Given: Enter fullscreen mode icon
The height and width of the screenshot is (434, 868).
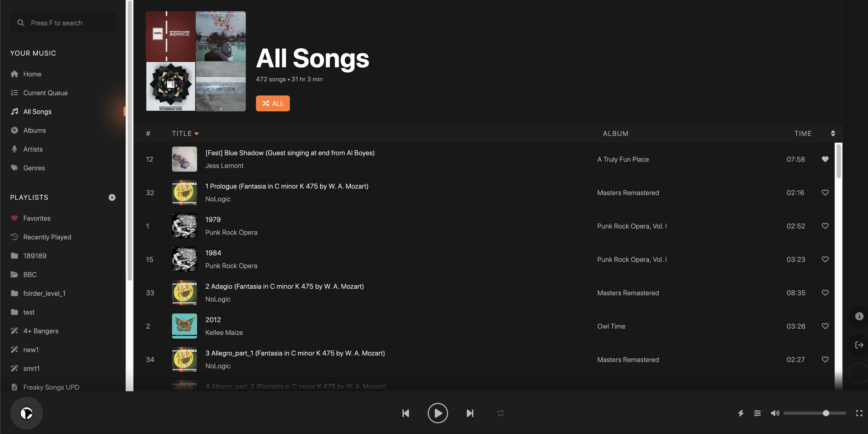Looking at the screenshot, I should [x=859, y=413].
